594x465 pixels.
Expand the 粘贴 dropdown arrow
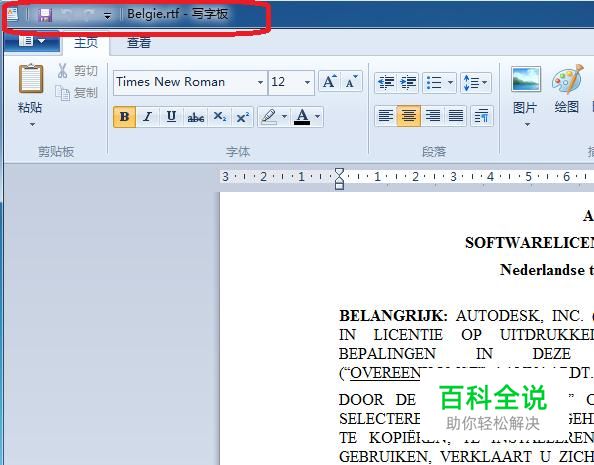coord(32,124)
